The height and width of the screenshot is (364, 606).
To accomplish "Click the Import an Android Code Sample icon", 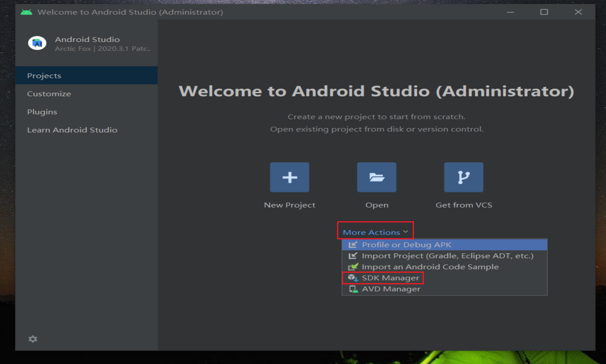I will click(353, 266).
